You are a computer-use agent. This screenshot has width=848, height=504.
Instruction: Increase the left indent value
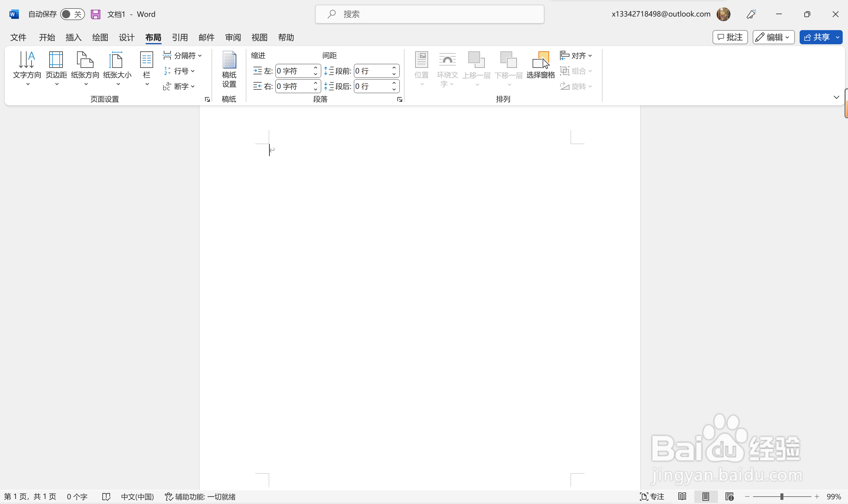(x=315, y=68)
